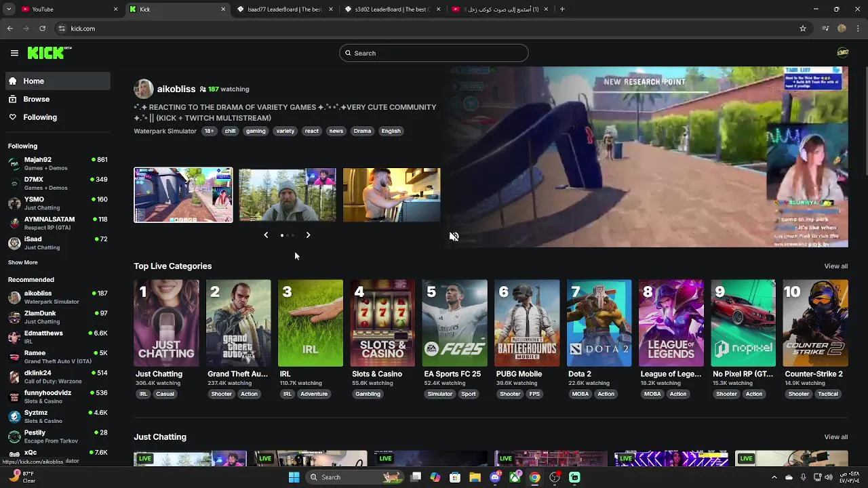The image size is (868, 488).
Task: Click View all for Top Live Categories
Action: [835, 266]
